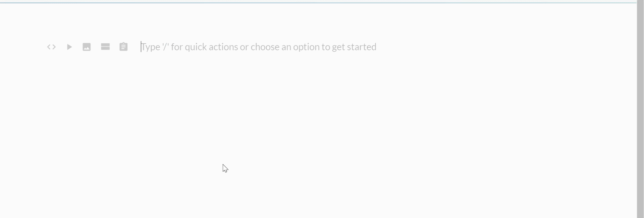Screen dimensions: 644x218
Task: Select the stacked-rows divider icon
Action: (105, 47)
